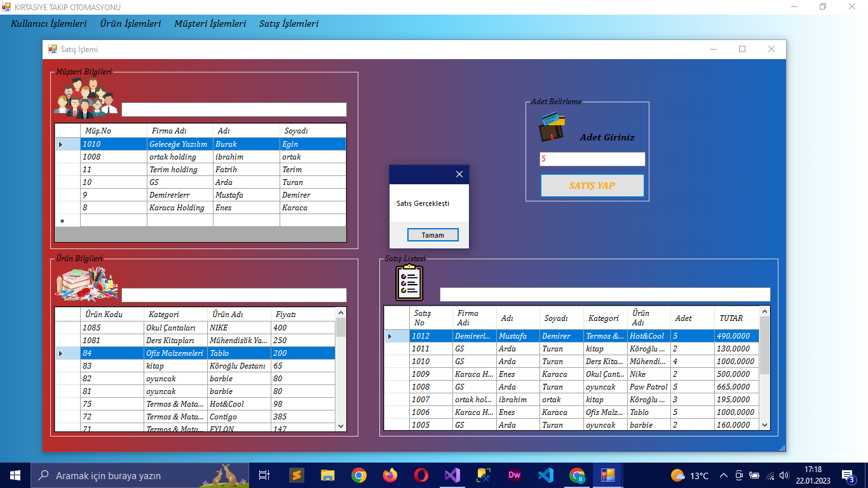Click the product table's scroll up arrow
The width and height of the screenshot is (868, 488).
(341, 313)
